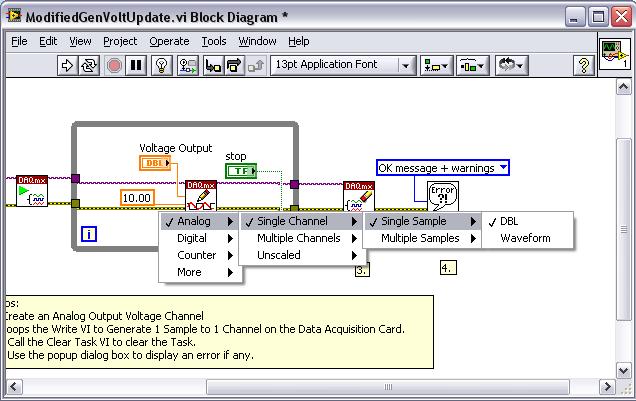Click the Step Out button
Viewport: 636px width, 401px height.
coord(256,65)
